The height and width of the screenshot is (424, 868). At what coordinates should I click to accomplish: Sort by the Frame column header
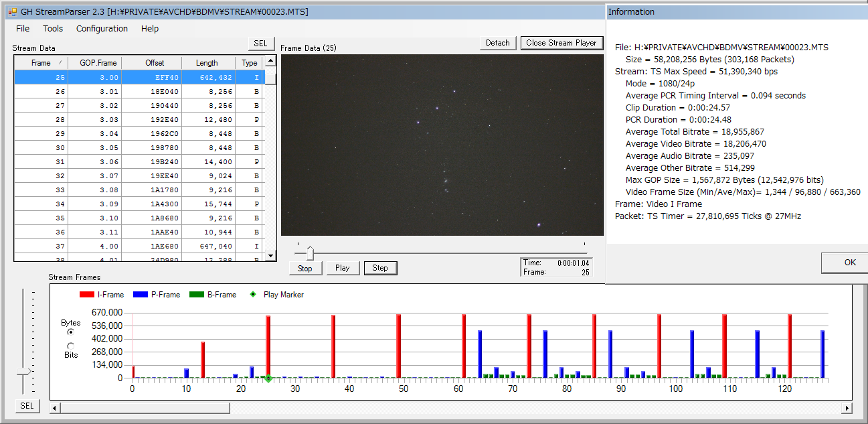coord(41,63)
